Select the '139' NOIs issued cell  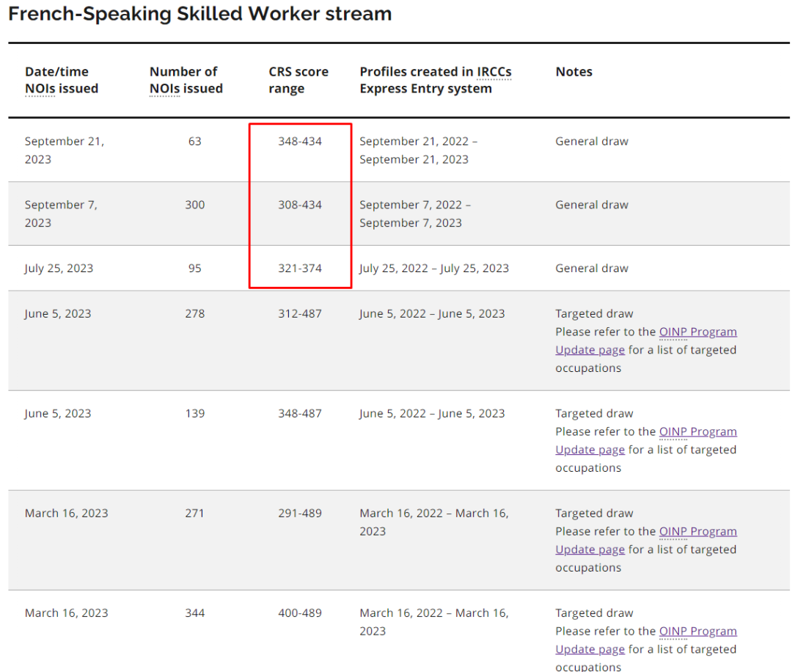(x=195, y=414)
